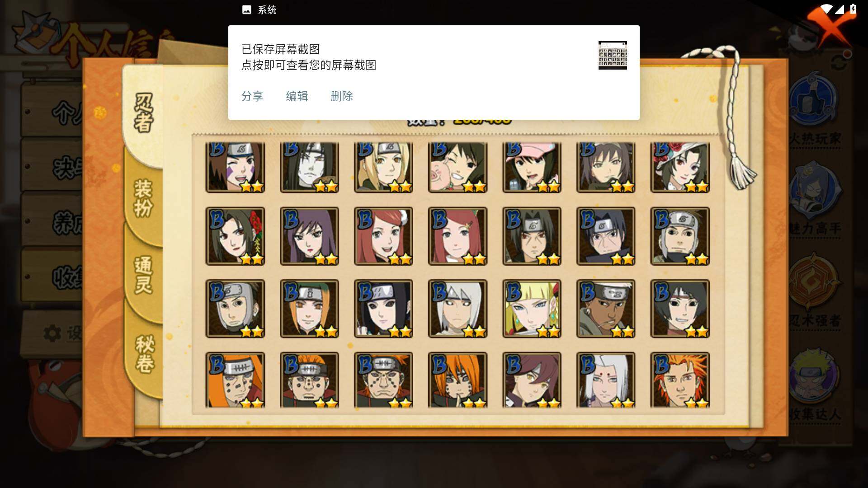The image size is (868, 488).
Task: Tap 编辑 in screenshot notification
Action: [x=297, y=96]
